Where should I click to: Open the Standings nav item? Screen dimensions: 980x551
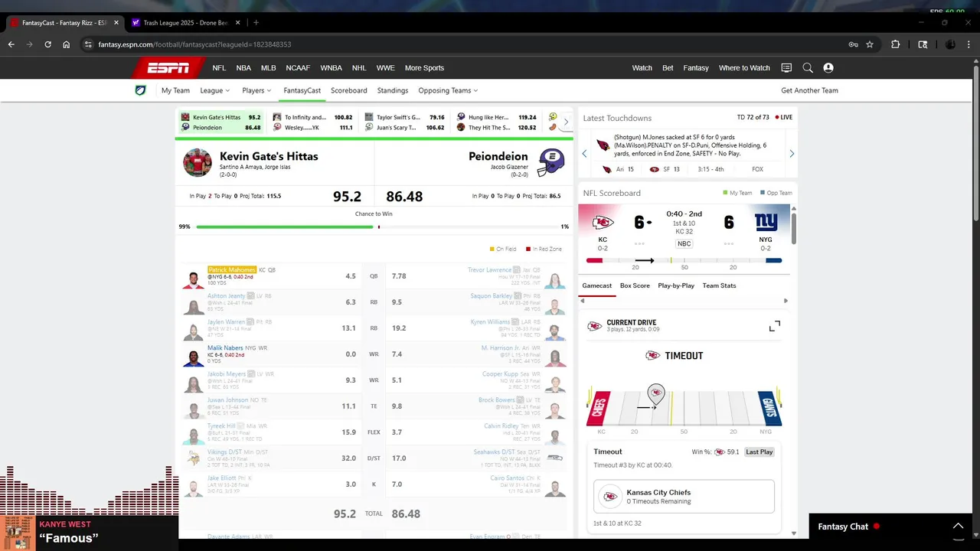(393, 90)
